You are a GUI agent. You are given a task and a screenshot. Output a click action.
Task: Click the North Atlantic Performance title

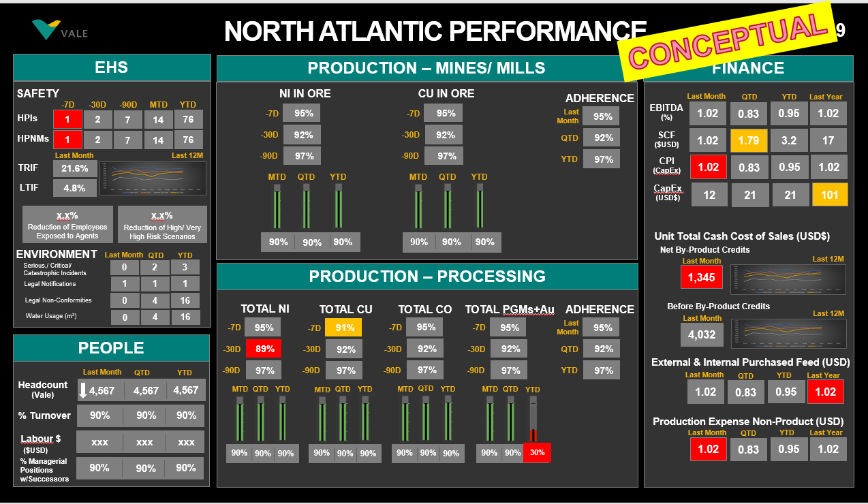[435, 31]
